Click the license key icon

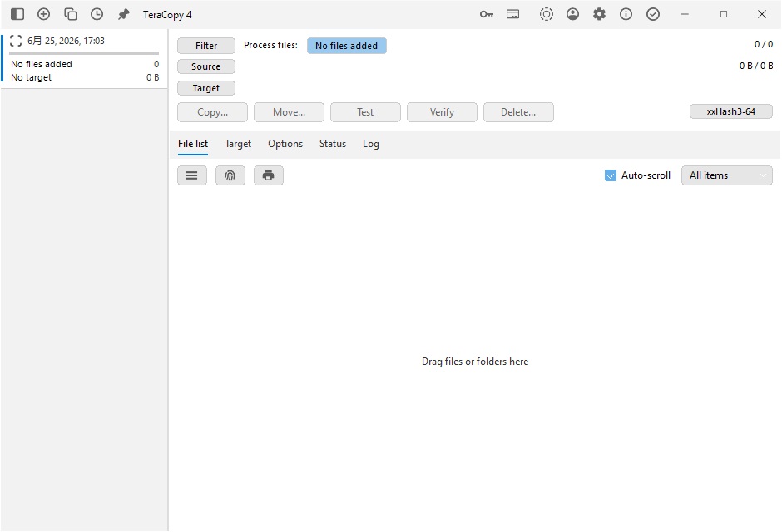click(487, 14)
